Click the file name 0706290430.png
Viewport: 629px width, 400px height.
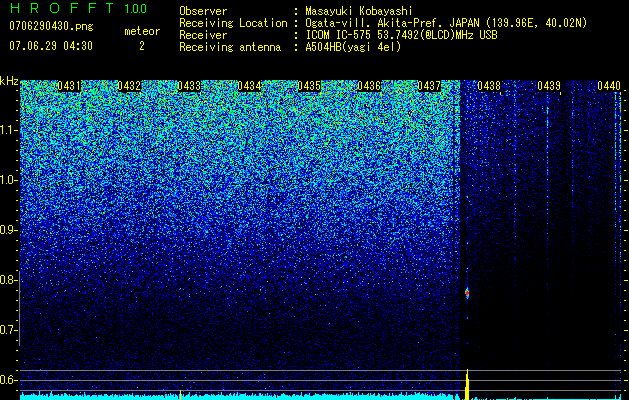click(x=51, y=26)
